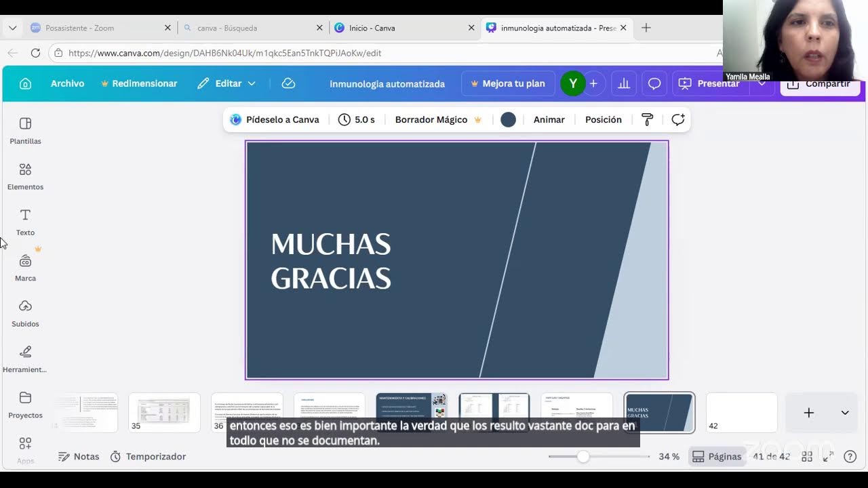Open the background color swatch

508,119
